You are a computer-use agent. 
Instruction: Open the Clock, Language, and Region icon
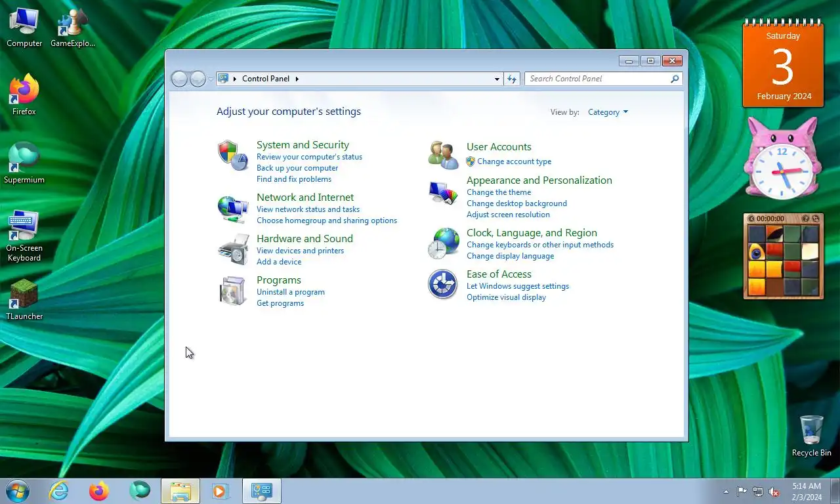pyautogui.click(x=443, y=243)
